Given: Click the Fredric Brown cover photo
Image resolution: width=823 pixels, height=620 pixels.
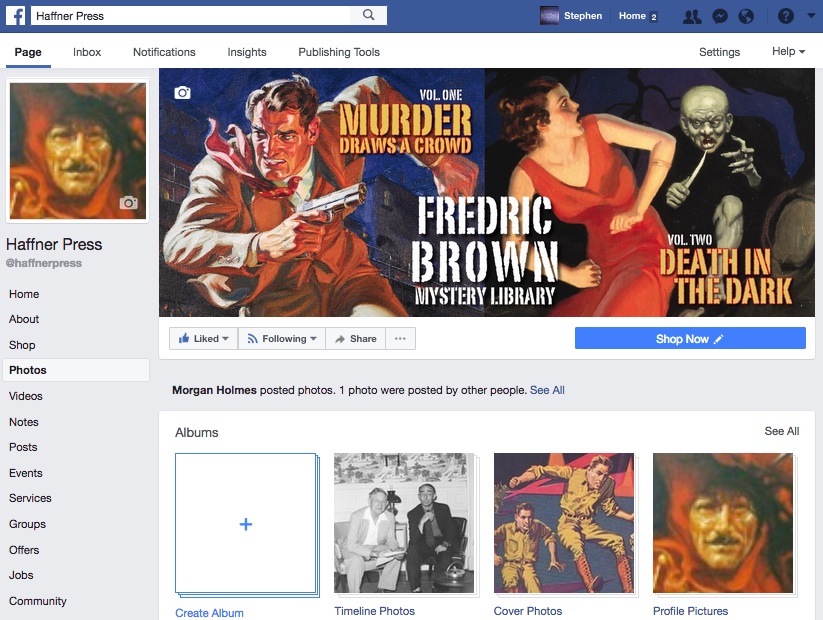Looking at the screenshot, I should pyautogui.click(x=487, y=192).
